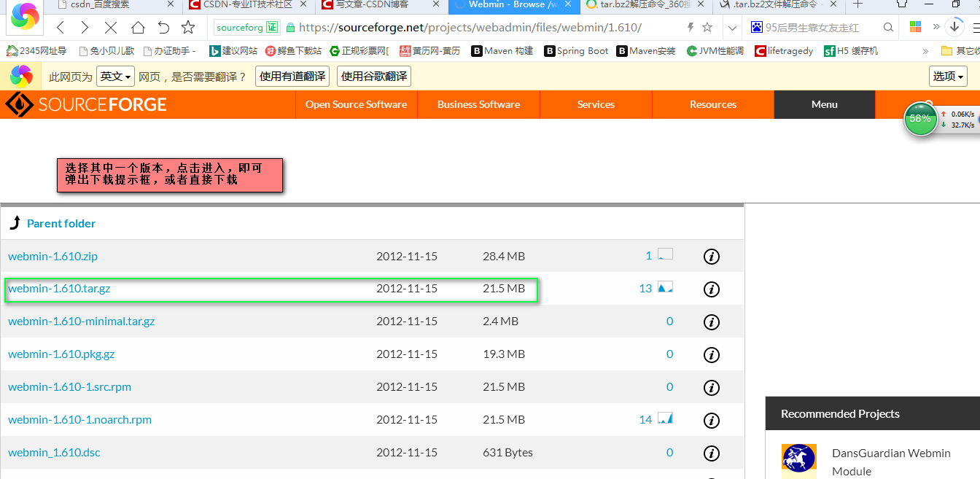Viewport: 980px width, 479px height.
Task: Open the downloads arrow icon
Action: 954,28
